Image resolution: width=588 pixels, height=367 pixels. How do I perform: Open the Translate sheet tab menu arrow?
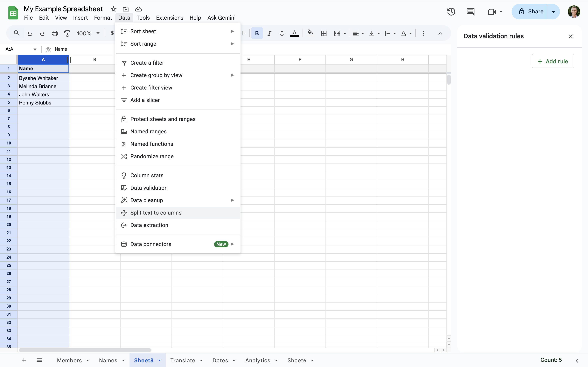click(x=201, y=360)
